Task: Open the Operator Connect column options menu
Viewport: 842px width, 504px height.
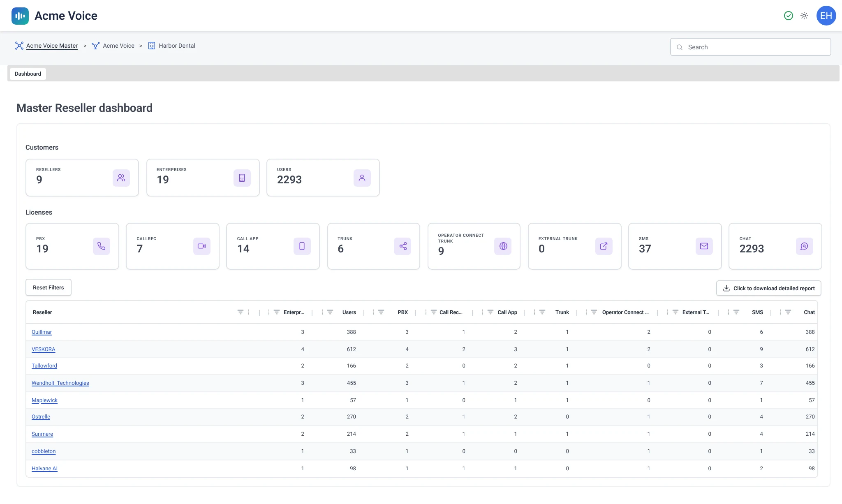Action: point(586,312)
